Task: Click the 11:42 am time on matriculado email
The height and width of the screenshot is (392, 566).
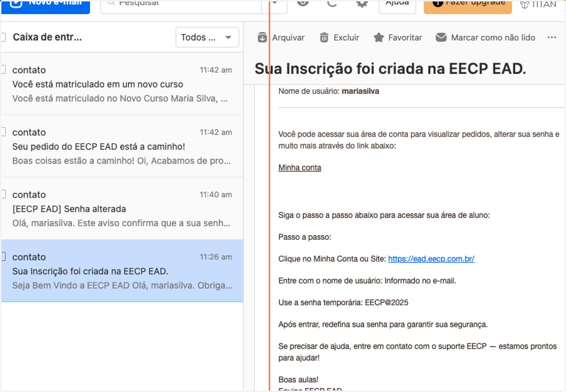Action: (216, 70)
